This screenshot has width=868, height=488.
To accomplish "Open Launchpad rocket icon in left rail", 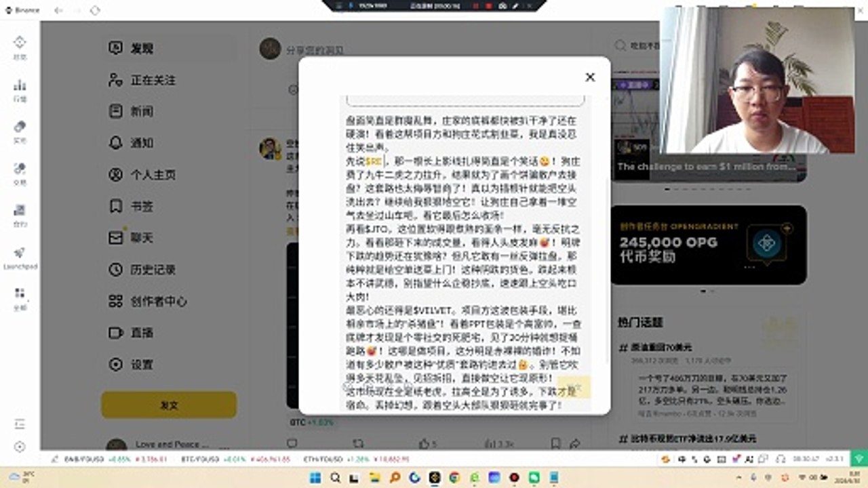I will [20, 252].
